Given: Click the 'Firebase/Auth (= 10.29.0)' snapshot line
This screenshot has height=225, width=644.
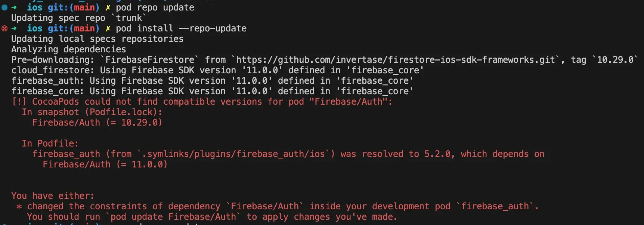Looking at the screenshot, I should 97,123.
